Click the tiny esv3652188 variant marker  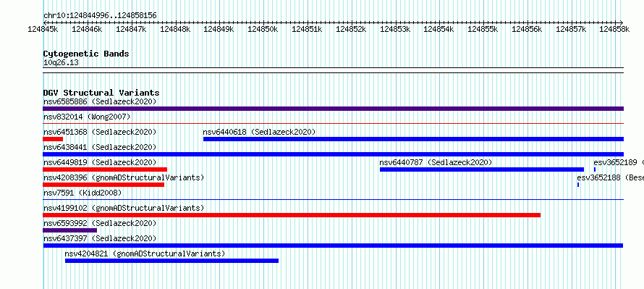[578, 185]
